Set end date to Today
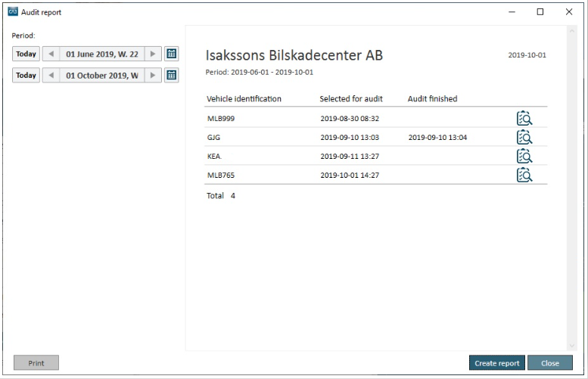 click(x=26, y=76)
